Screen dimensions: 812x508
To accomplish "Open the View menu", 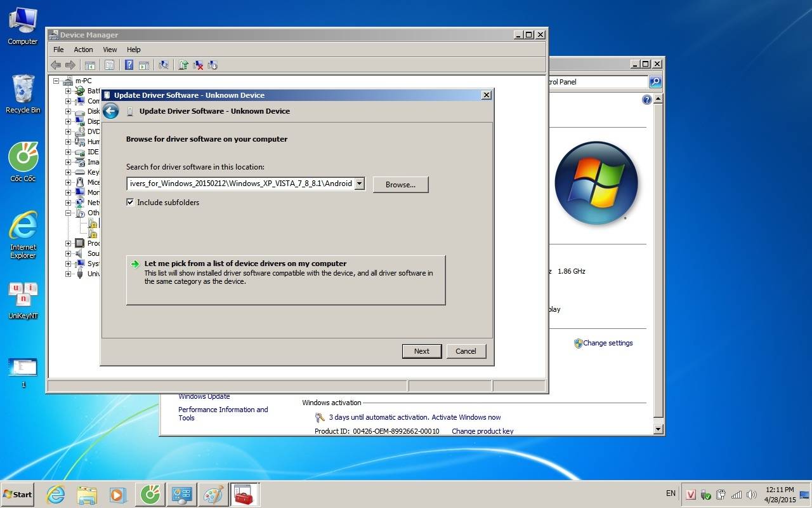I will point(110,50).
